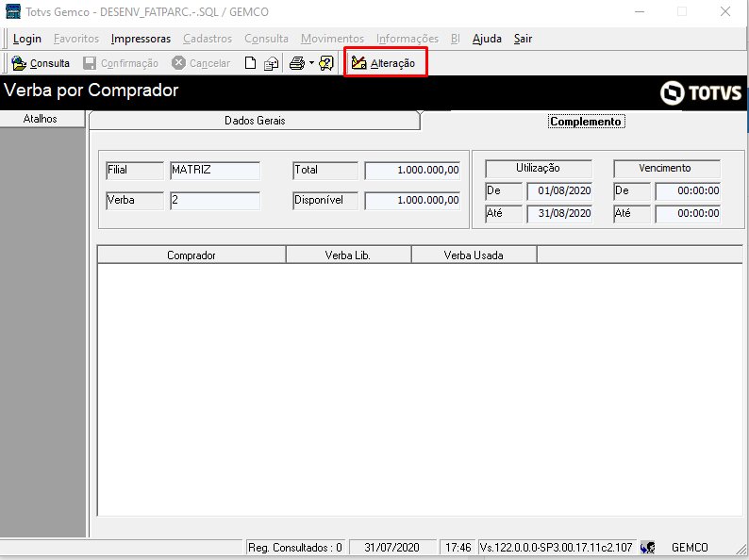Click the Consulta toolbar button

pyautogui.click(x=41, y=63)
